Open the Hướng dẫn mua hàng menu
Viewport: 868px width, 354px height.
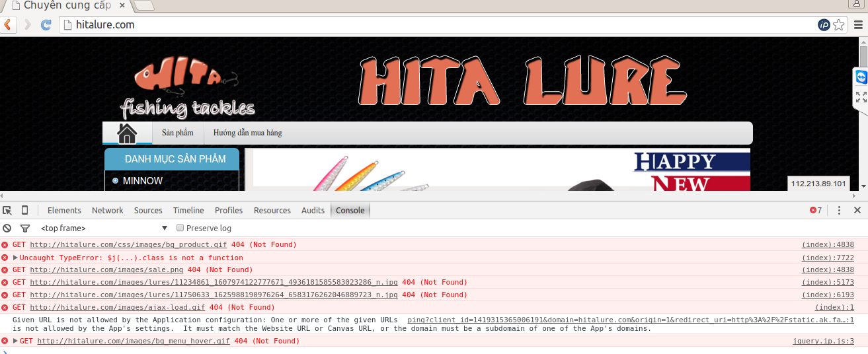pyautogui.click(x=247, y=133)
